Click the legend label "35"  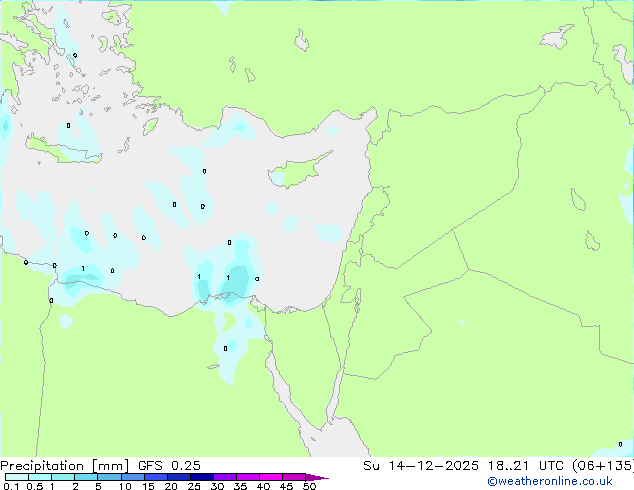click(240, 486)
